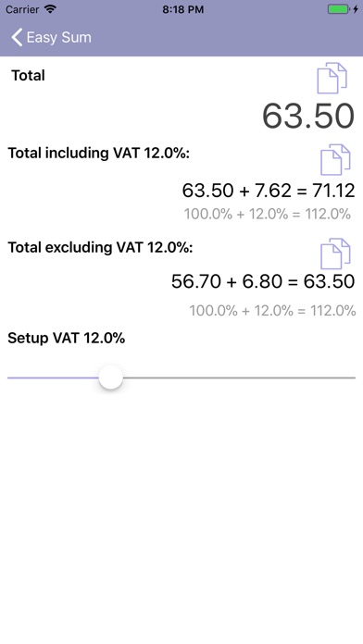The height and width of the screenshot is (644, 363).
Task: Tap the 63.50 + 7.62 = 71.12 line
Action: pyautogui.click(x=269, y=191)
